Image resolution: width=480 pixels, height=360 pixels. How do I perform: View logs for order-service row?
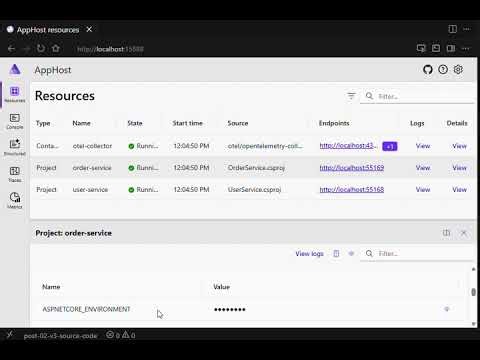(x=423, y=168)
